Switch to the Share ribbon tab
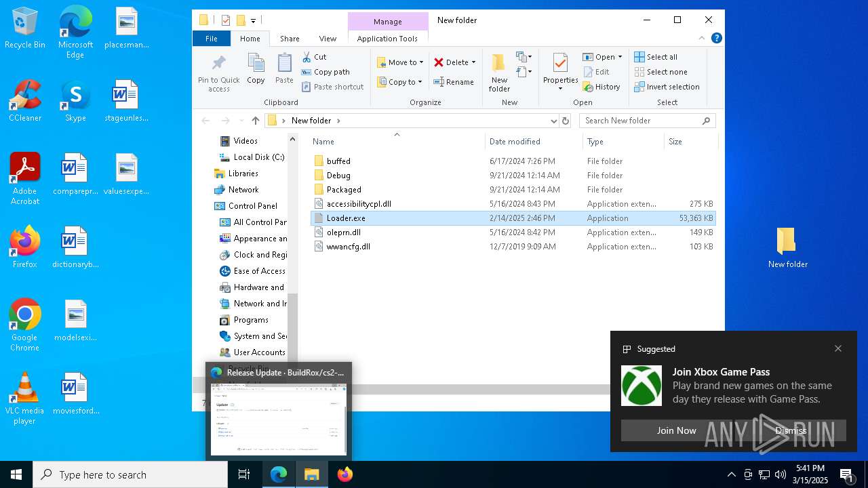The height and width of the screenshot is (488, 868). 290,39
